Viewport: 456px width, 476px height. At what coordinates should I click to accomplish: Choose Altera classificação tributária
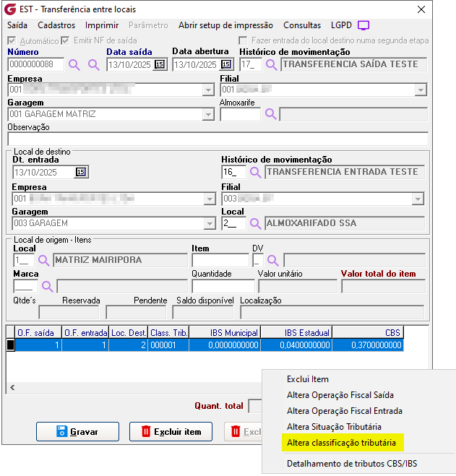pos(343,443)
